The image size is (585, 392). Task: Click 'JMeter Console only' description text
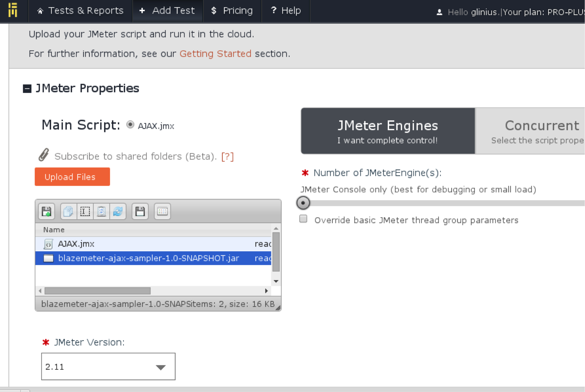[418, 190]
